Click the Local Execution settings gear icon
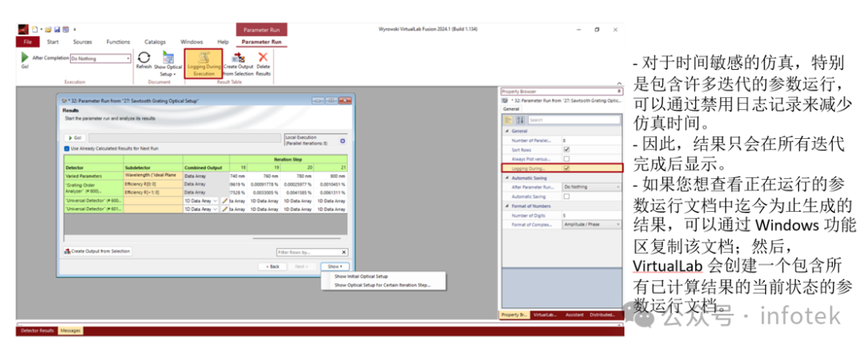The image size is (868, 350). [342, 141]
